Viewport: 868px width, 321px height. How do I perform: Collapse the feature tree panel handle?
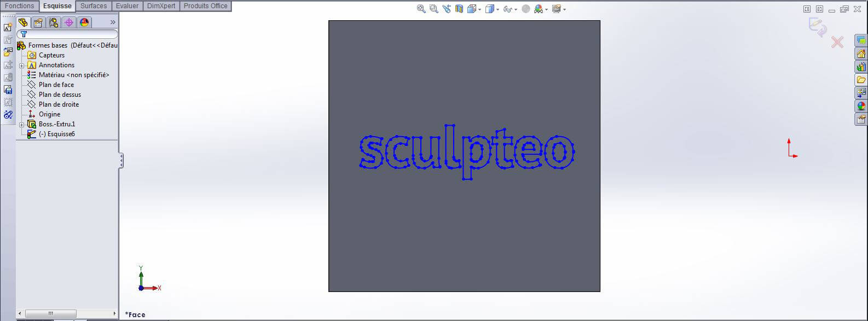(x=121, y=161)
